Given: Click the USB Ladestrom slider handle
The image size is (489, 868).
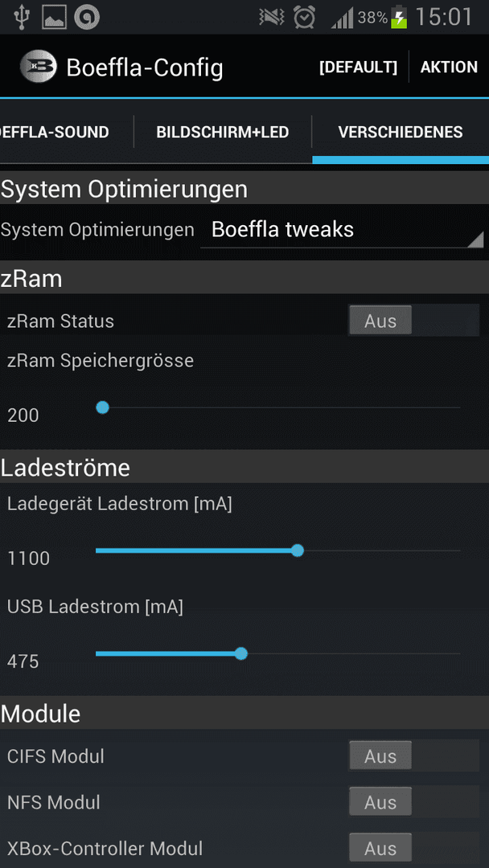Looking at the screenshot, I should click(x=241, y=653).
